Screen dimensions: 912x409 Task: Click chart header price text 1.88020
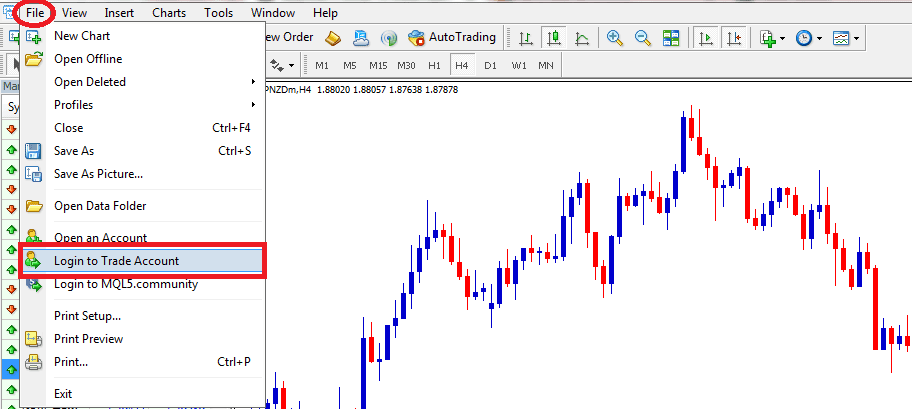[334, 90]
